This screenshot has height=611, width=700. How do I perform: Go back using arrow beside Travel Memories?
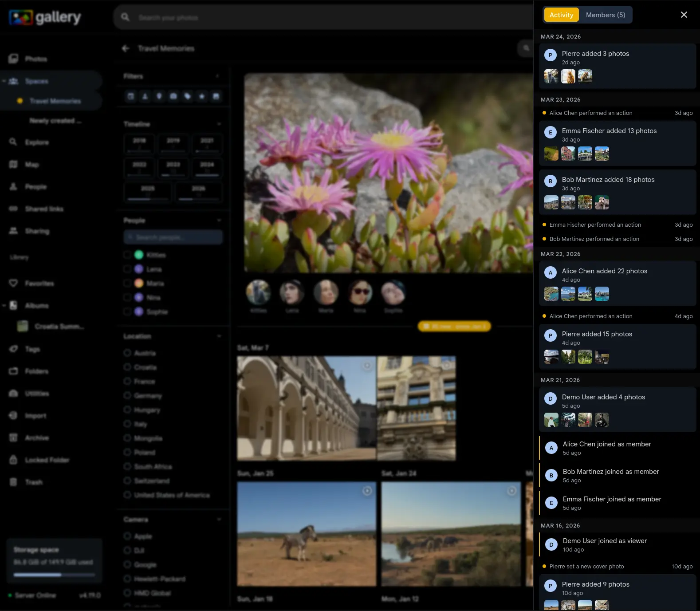(x=126, y=48)
